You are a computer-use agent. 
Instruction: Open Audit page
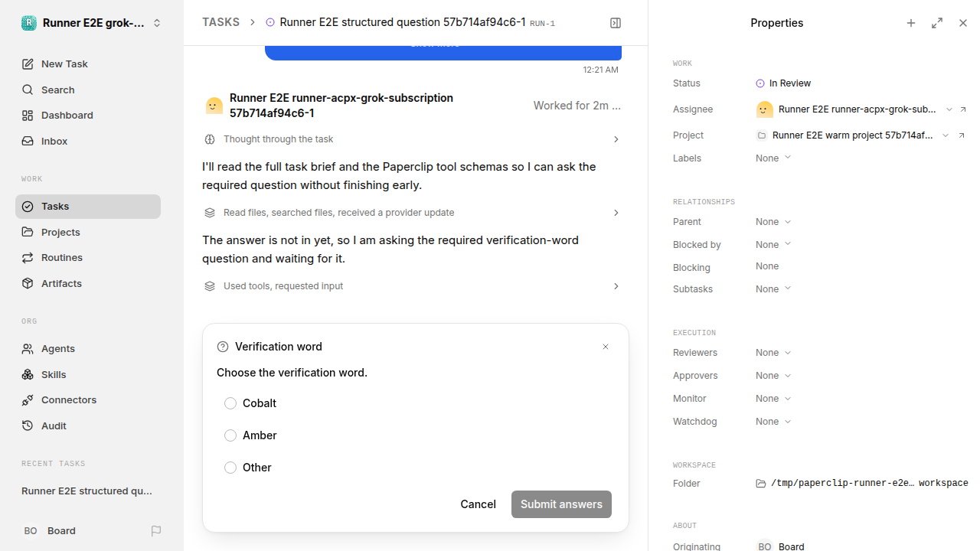(x=88, y=426)
